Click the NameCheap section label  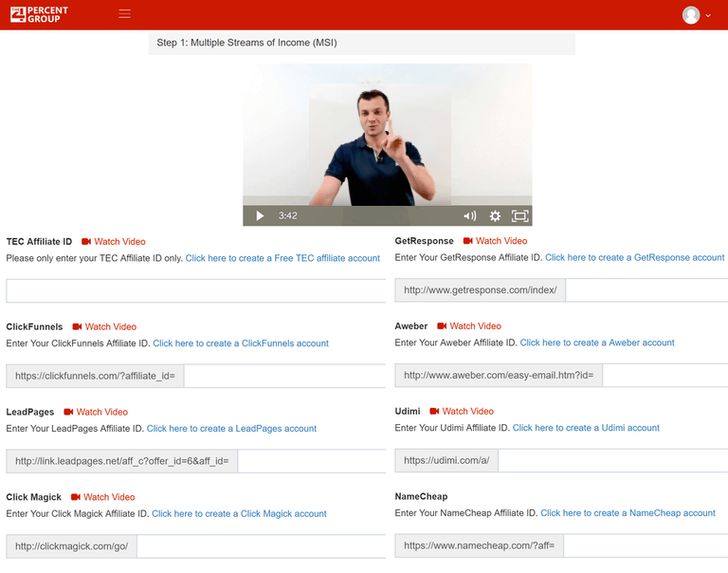click(421, 496)
